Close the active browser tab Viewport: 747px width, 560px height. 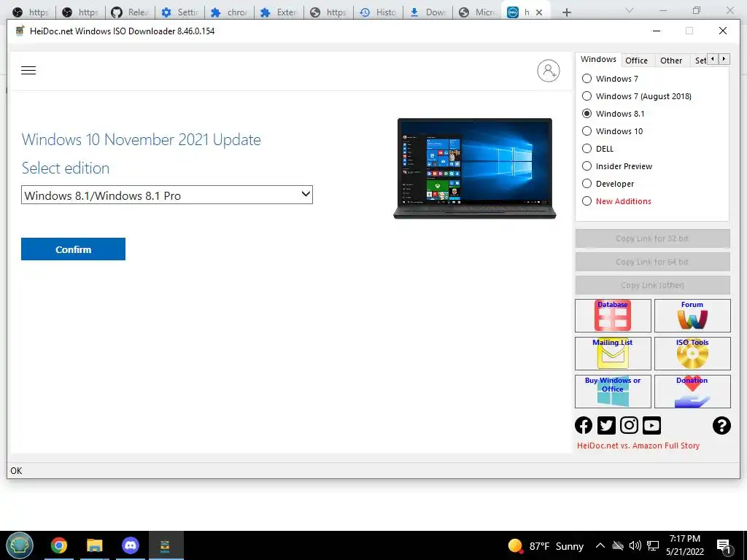[539, 12]
